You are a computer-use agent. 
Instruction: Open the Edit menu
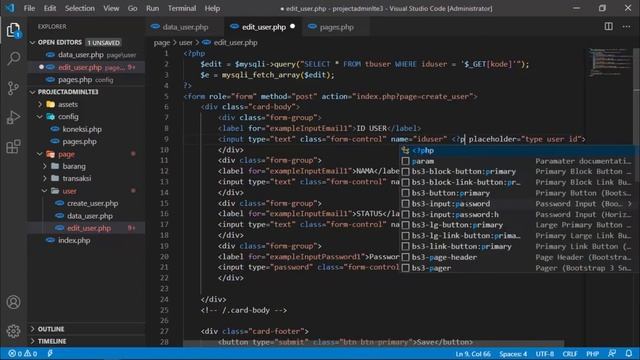coord(50,8)
